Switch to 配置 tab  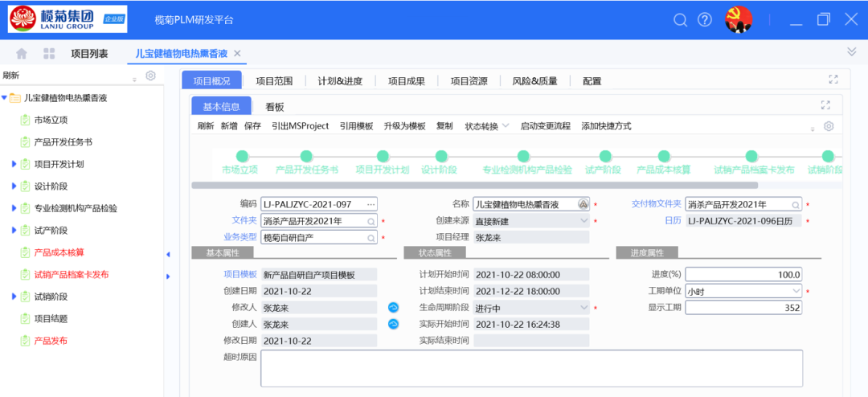click(x=592, y=81)
